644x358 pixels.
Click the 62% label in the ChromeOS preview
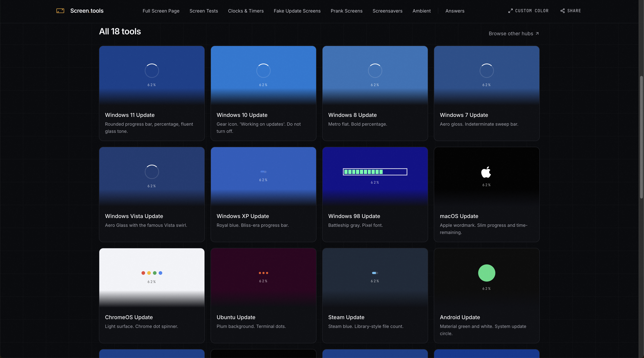[x=152, y=282]
